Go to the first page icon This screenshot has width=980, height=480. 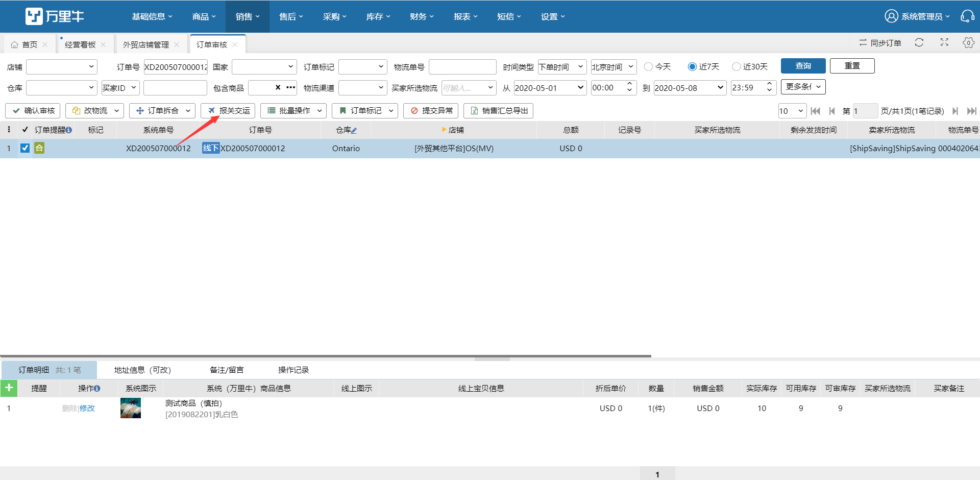click(815, 111)
